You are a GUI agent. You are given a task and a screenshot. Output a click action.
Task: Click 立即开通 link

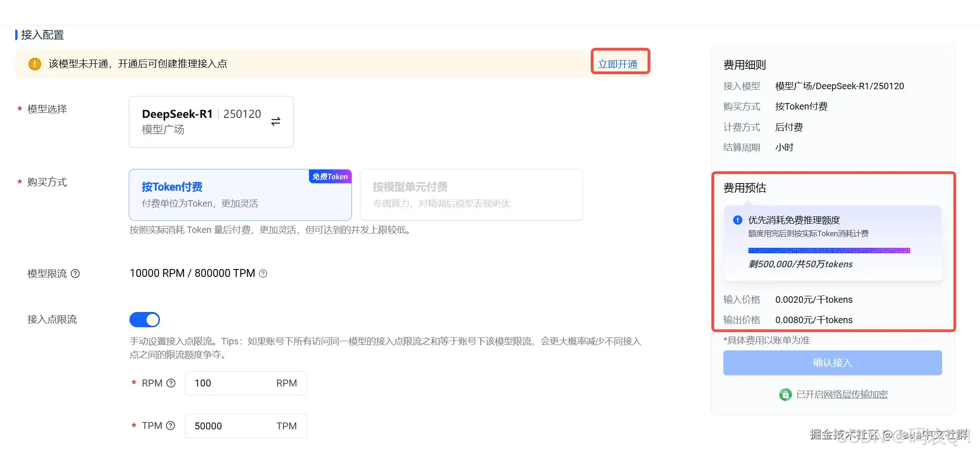point(618,64)
